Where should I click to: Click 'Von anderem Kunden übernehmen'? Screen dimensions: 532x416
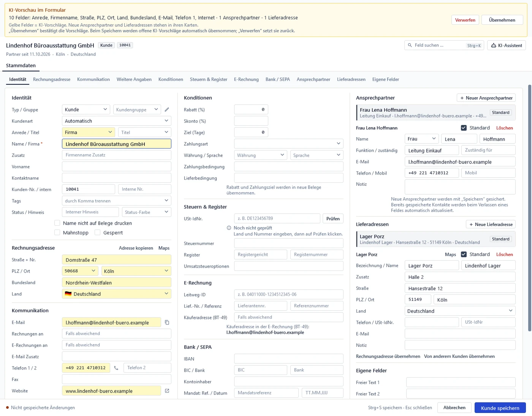click(x=459, y=356)
